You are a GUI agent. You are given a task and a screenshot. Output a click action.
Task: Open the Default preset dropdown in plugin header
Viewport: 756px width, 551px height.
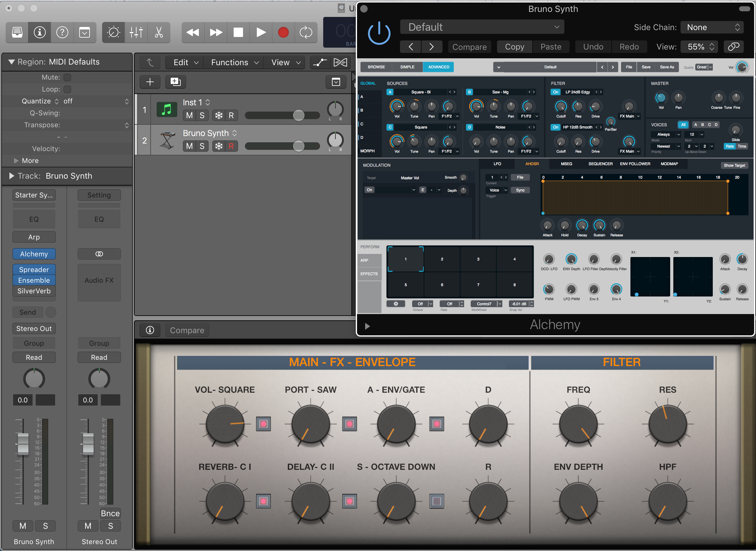482,27
